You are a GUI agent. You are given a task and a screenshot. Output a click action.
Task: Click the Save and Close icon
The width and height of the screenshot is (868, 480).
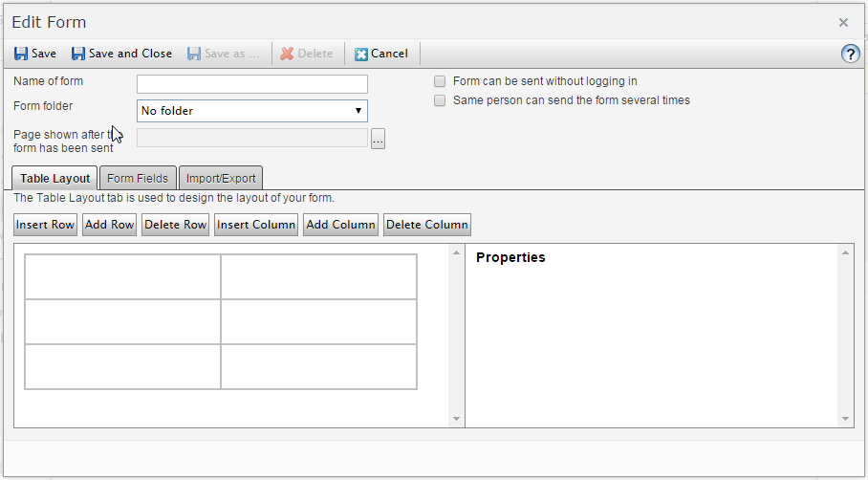click(78, 54)
